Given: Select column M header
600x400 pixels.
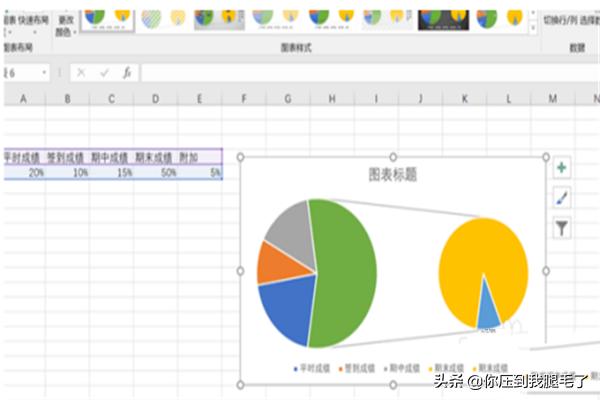Looking at the screenshot, I should (553, 99).
